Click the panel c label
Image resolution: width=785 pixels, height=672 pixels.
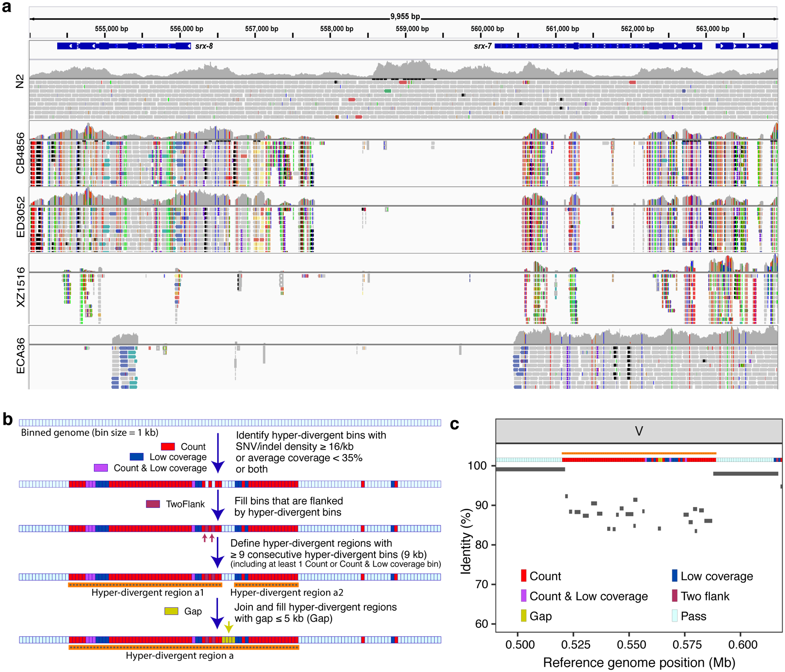pyautogui.click(x=454, y=424)
